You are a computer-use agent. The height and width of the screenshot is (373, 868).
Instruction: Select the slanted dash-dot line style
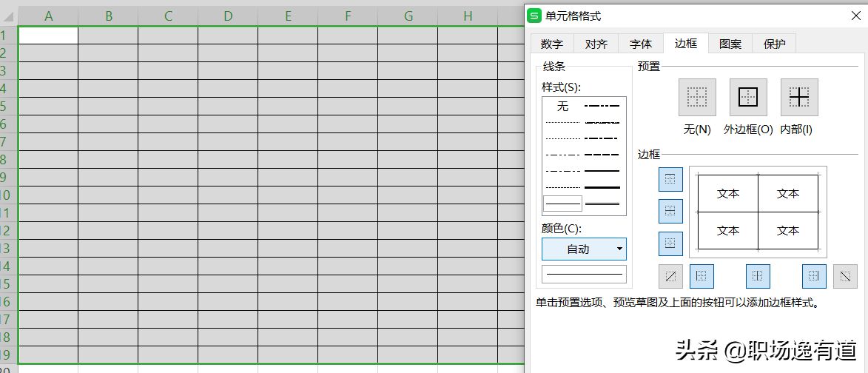[x=602, y=122]
